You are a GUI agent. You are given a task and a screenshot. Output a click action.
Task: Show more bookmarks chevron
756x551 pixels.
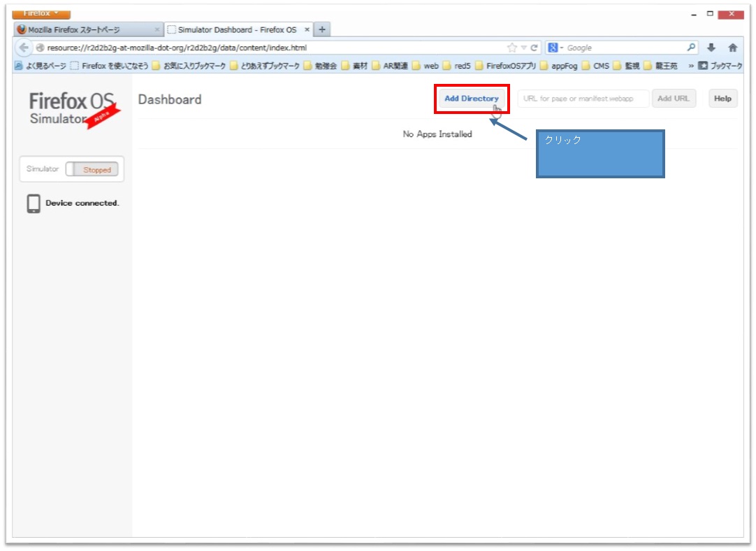[x=690, y=66]
